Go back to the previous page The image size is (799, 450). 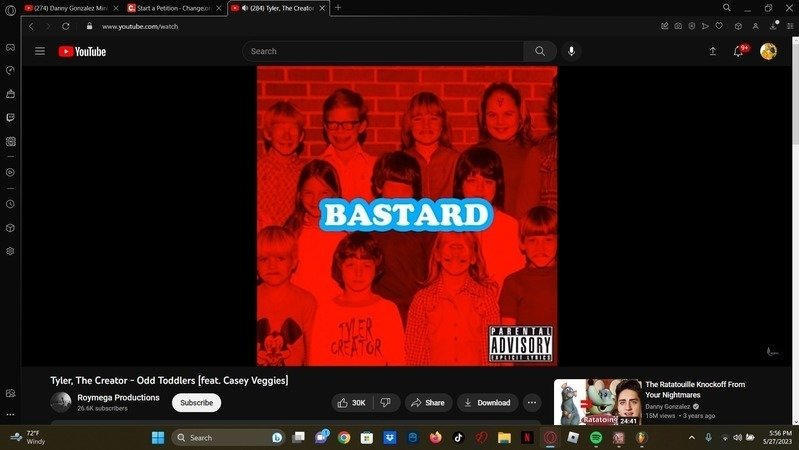[x=31, y=26]
